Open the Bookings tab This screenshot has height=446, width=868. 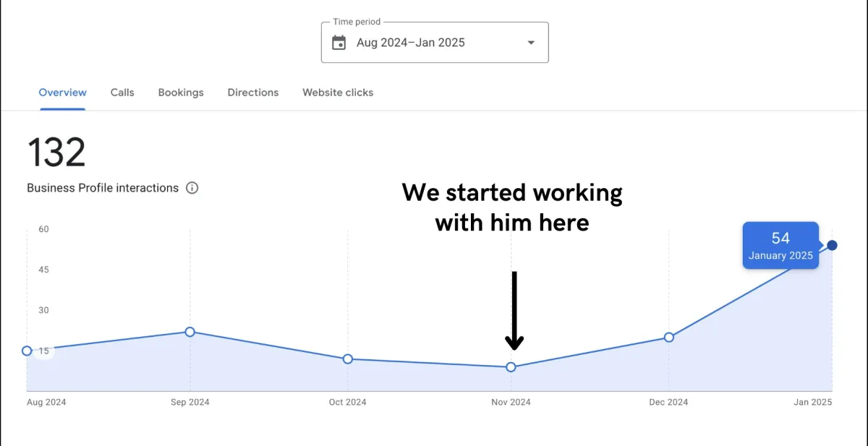(x=181, y=93)
